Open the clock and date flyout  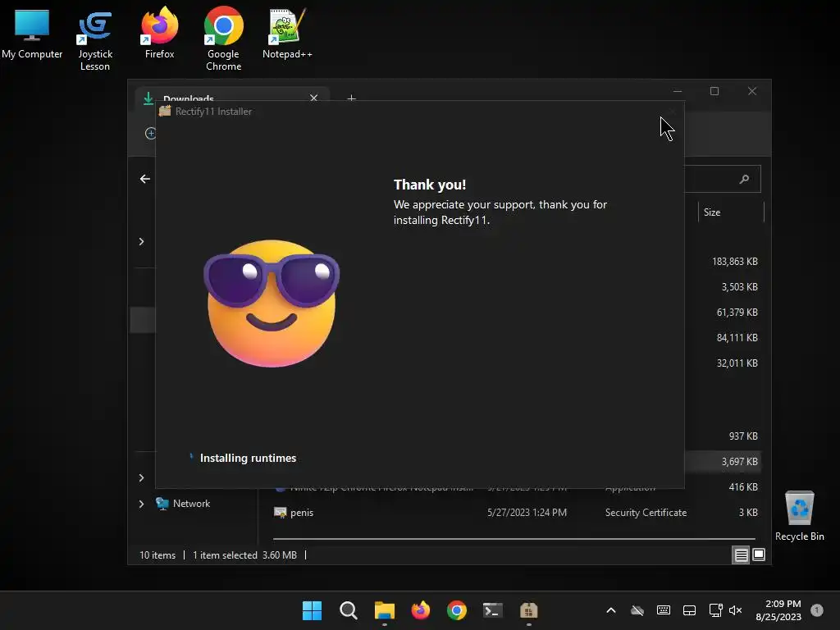point(778,610)
